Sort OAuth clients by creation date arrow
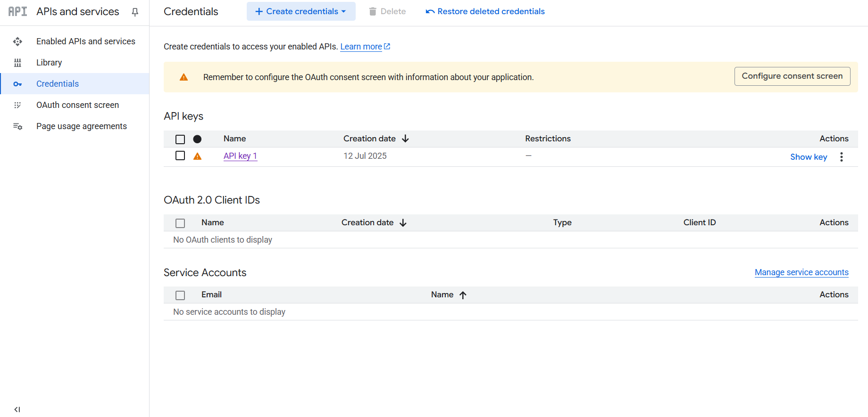Screen dimensions: 868x417 coord(403,222)
